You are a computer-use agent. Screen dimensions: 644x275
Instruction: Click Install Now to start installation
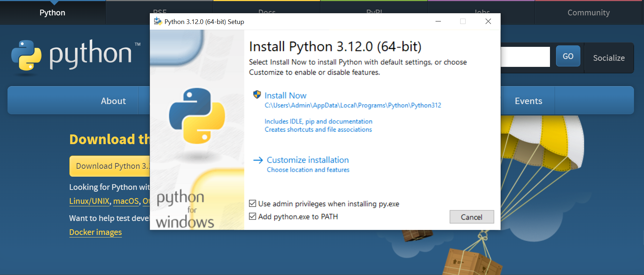coord(285,95)
